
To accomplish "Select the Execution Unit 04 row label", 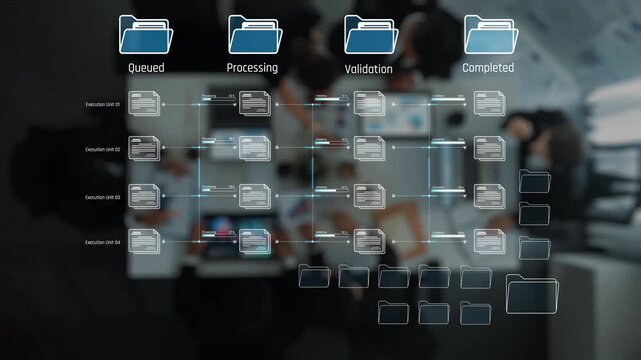I will 103,242.
